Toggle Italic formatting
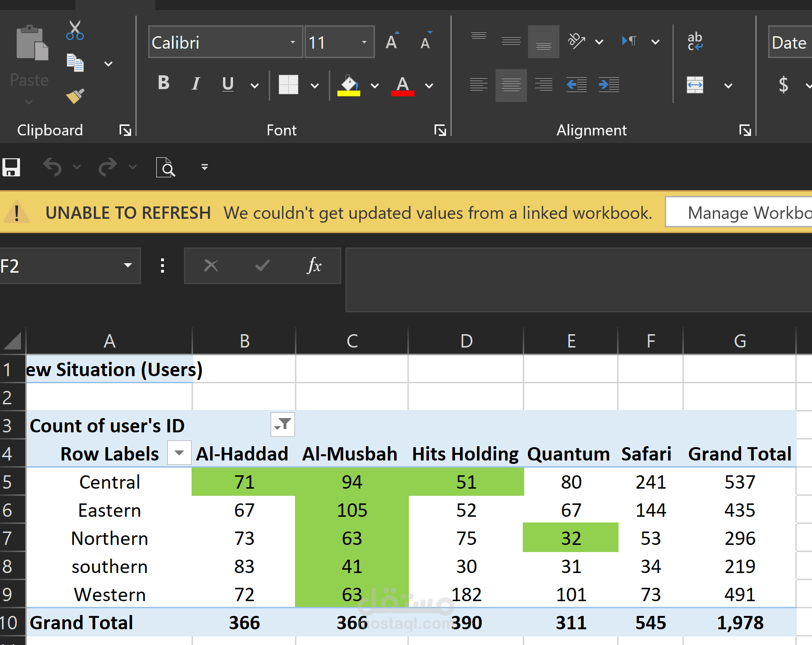 click(195, 84)
